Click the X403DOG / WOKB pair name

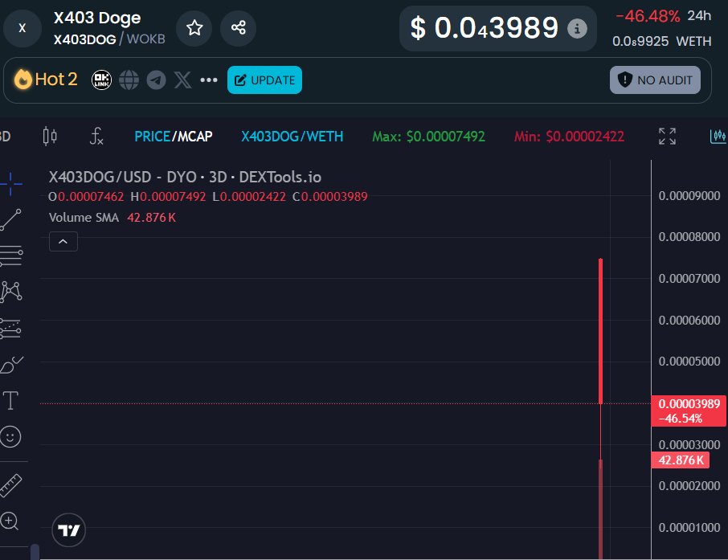click(109, 39)
